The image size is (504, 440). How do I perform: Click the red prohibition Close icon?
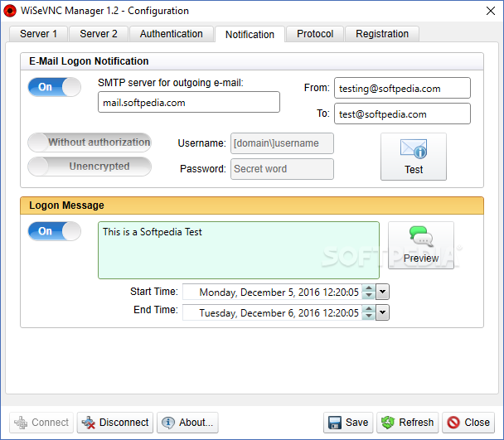click(453, 423)
